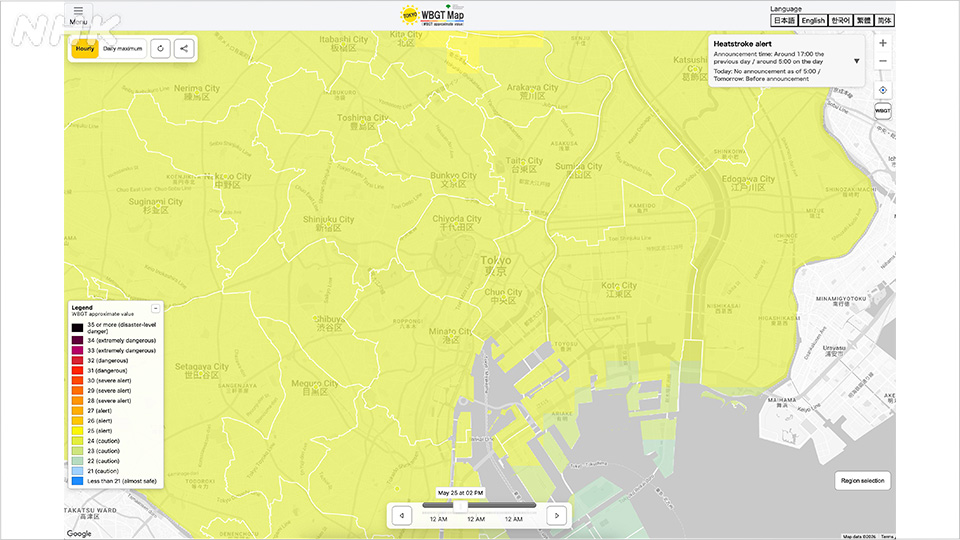The image size is (960, 540).
Task: Zoom in with the plus button
Action: click(883, 43)
